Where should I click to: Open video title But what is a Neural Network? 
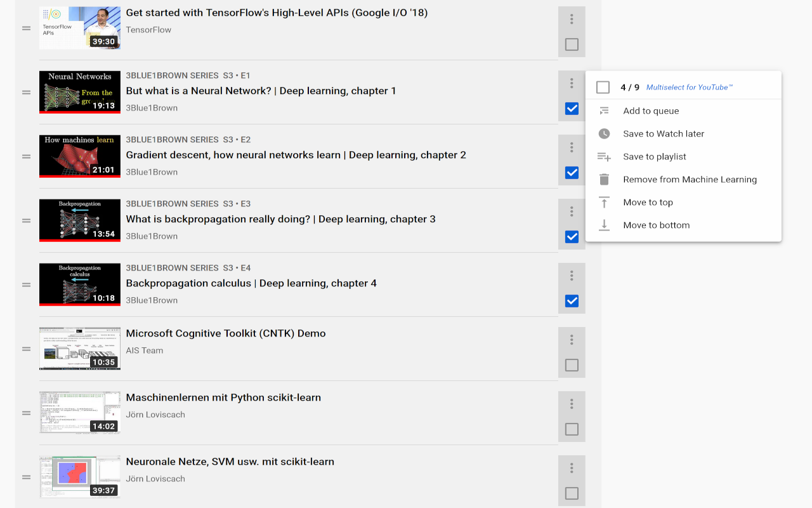pyautogui.click(x=261, y=91)
